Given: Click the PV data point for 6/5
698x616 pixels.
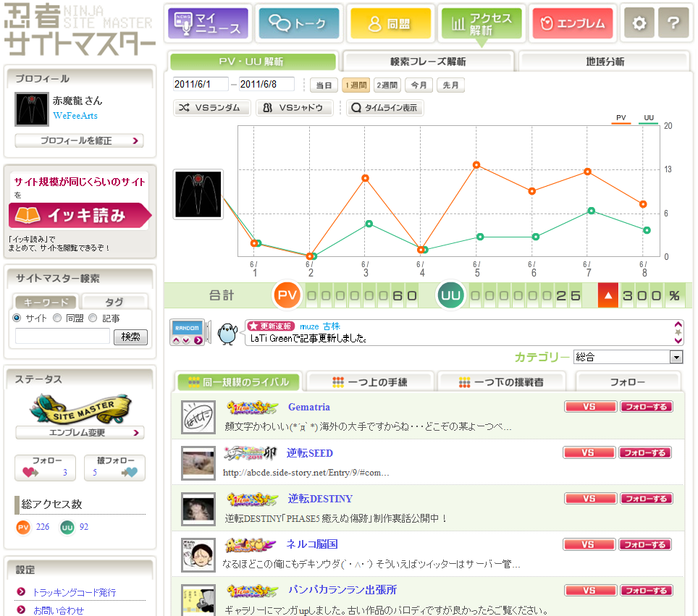Looking at the screenshot, I should 476,165.
